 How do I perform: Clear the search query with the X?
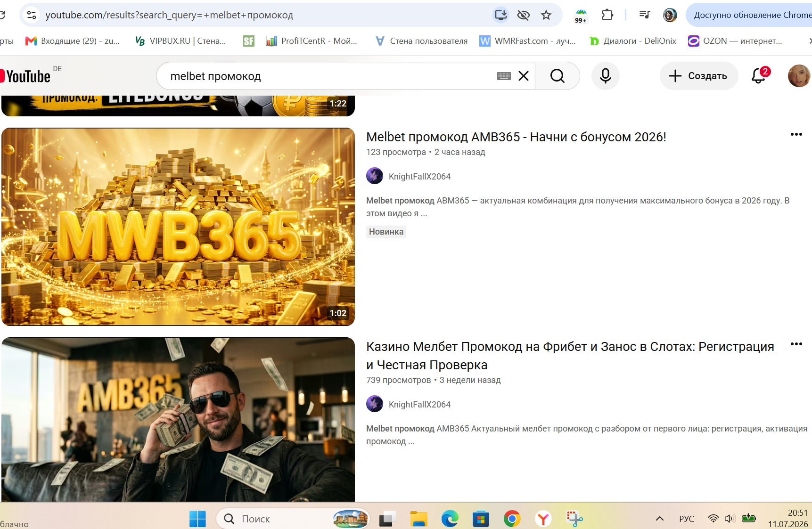click(524, 76)
